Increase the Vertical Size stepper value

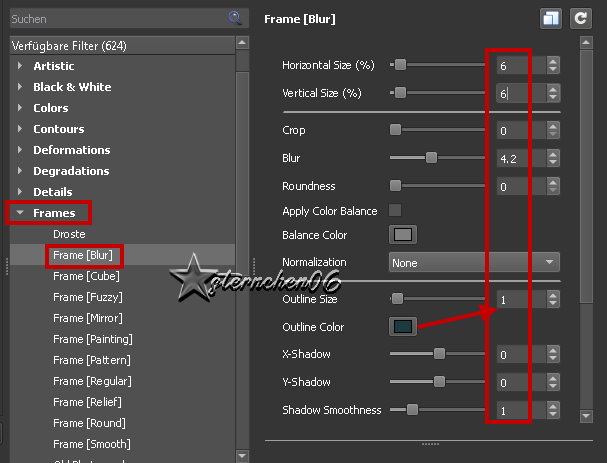coord(553,88)
